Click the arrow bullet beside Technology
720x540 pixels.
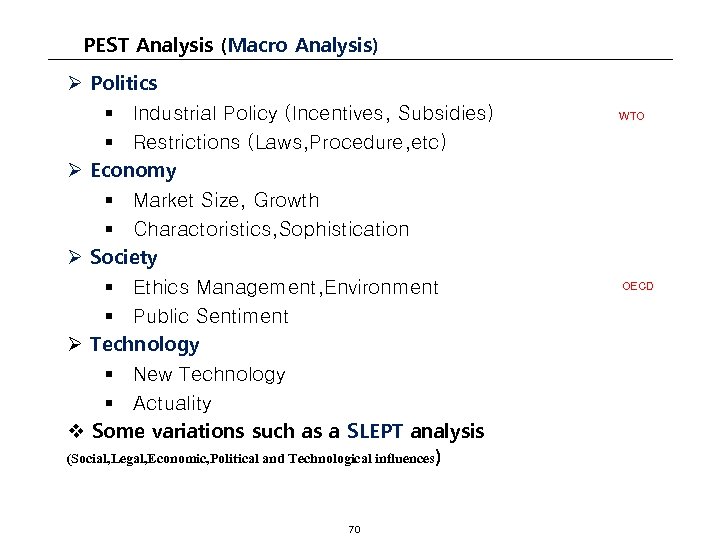[x=75, y=345]
